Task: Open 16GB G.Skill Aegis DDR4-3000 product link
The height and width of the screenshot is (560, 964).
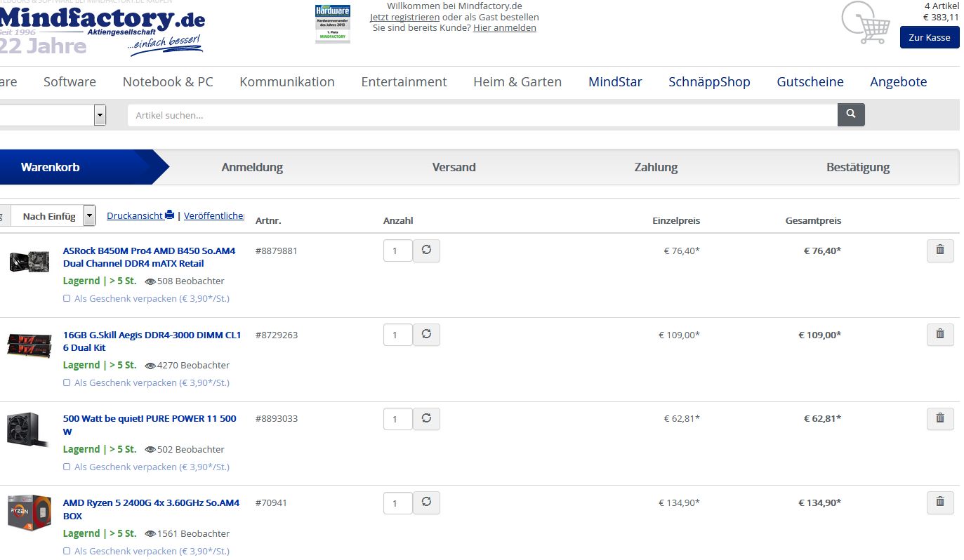Action: point(152,341)
